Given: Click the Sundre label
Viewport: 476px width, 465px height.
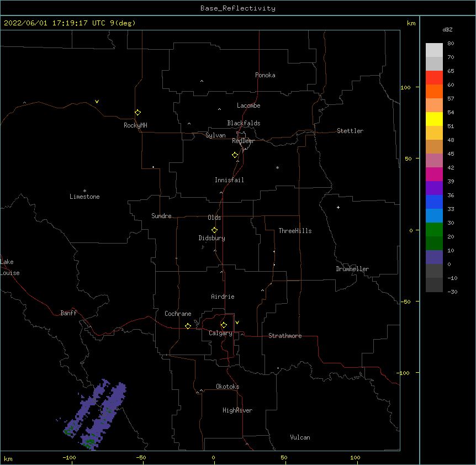Looking at the screenshot, I should coord(161,216).
